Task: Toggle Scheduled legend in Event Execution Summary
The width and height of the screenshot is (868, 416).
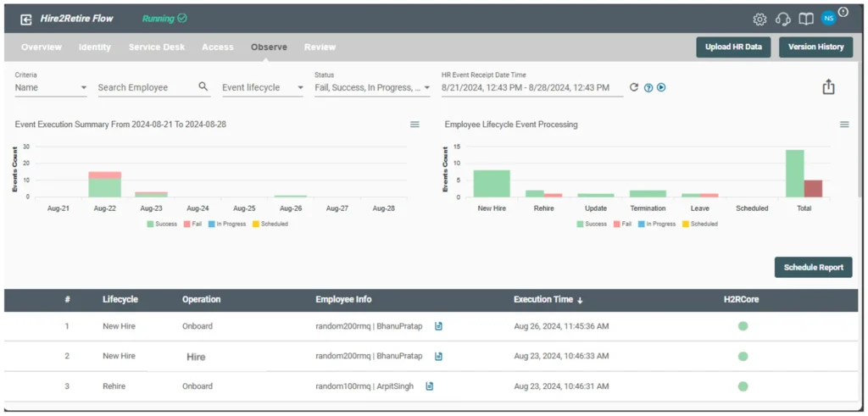Action: (270, 224)
